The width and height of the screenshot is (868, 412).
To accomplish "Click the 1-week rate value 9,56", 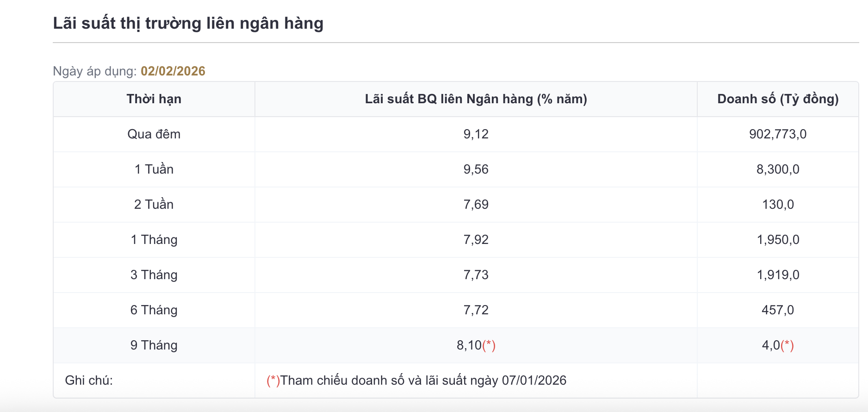I will click(476, 169).
